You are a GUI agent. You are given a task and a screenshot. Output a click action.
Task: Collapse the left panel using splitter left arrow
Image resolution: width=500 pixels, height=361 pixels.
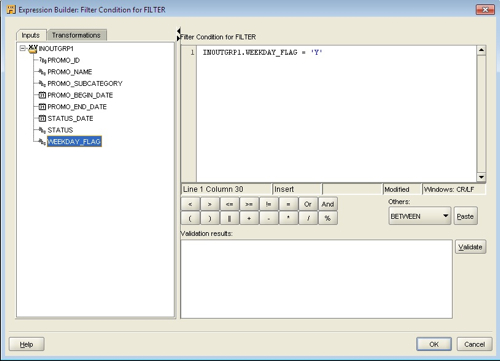179,31
